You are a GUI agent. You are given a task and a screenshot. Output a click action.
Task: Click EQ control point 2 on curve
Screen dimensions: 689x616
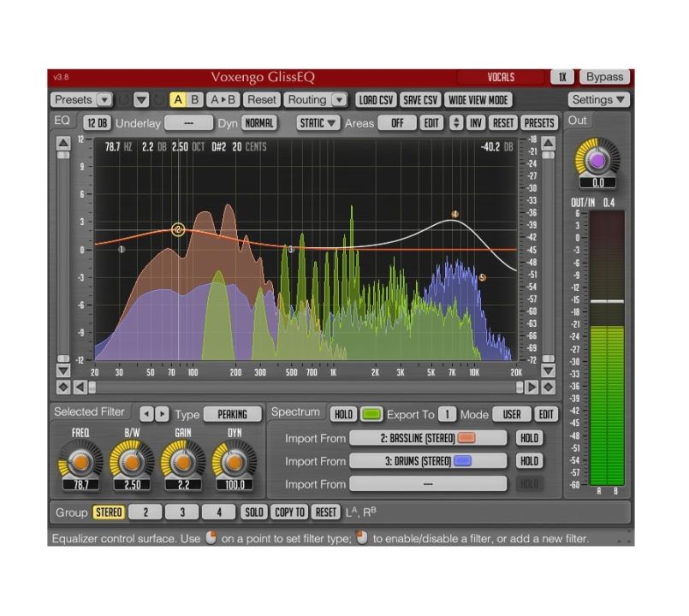(178, 229)
